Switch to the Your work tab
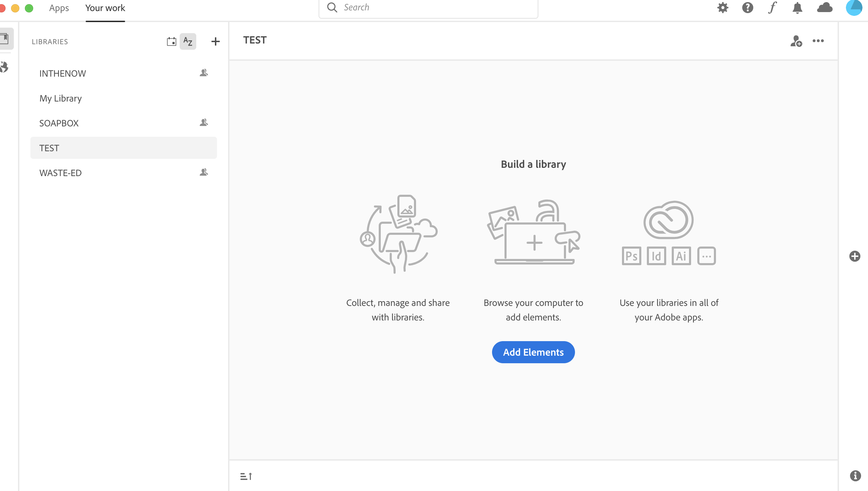 [x=105, y=8]
